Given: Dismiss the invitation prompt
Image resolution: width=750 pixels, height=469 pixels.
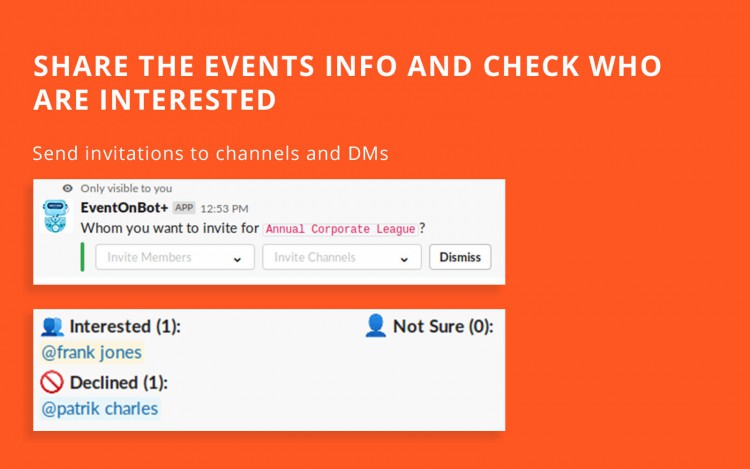Looking at the screenshot, I should tap(460, 257).
